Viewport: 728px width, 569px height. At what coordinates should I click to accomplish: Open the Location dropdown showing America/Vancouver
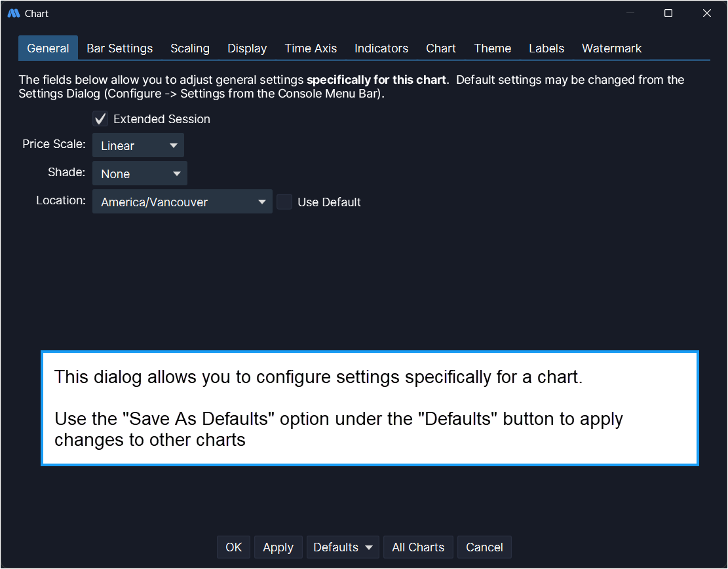(x=182, y=202)
